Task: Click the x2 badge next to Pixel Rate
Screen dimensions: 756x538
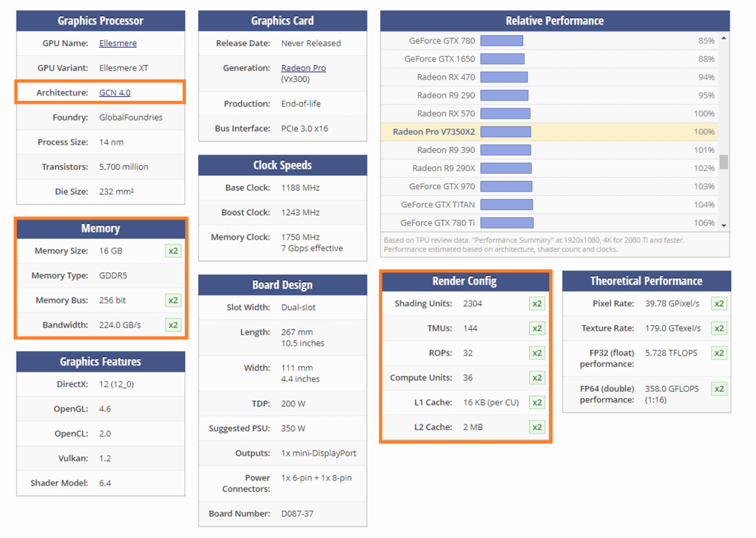Action: click(719, 303)
